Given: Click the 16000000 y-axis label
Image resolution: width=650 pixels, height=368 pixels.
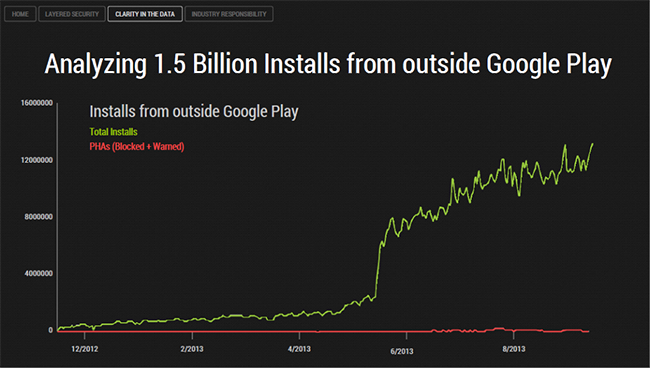Looking at the screenshot, I should tap(37, 103).
